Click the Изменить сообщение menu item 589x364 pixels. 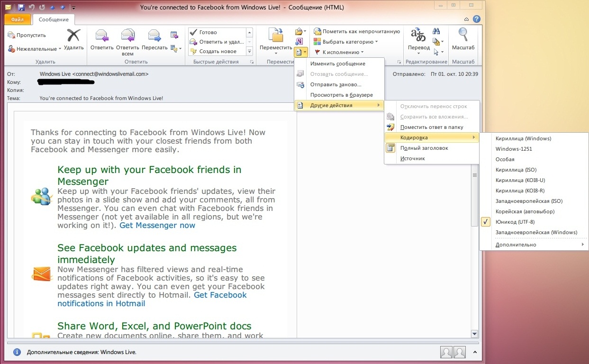coord(337,64)
